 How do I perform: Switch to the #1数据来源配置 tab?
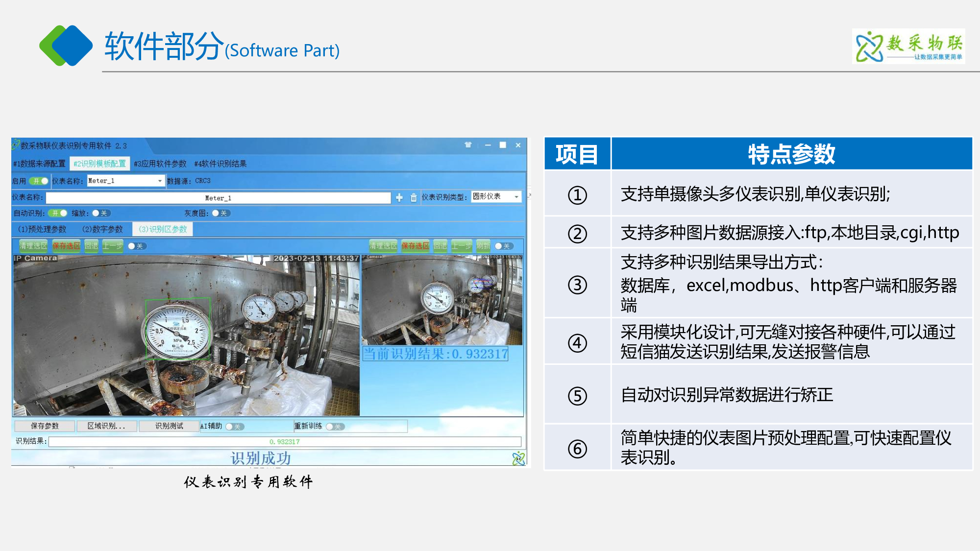coord(39,164)
